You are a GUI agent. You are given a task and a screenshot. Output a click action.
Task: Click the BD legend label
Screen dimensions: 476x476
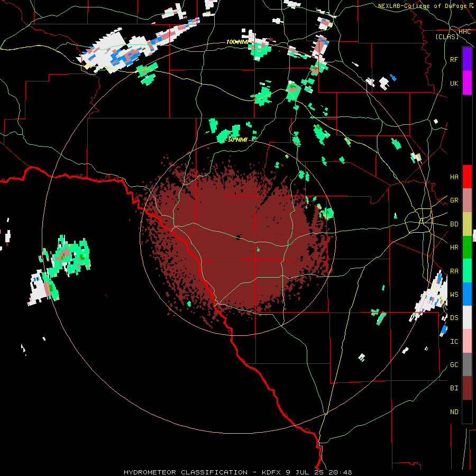(454, 224)
